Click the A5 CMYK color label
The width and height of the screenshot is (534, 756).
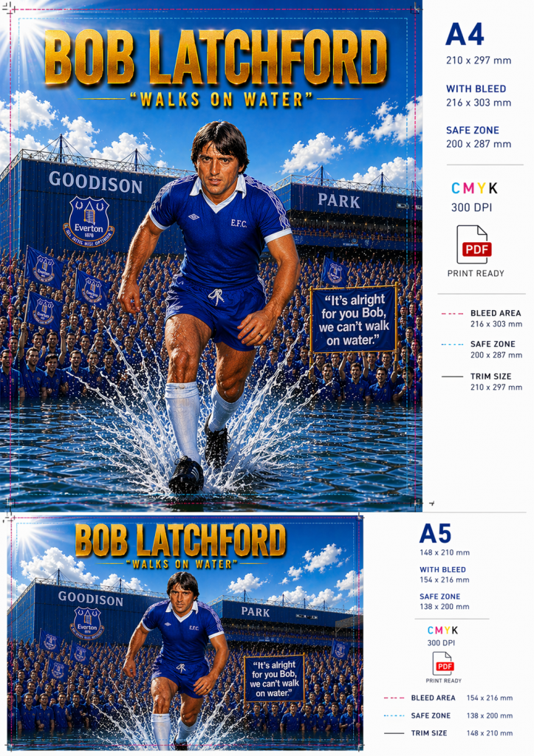click(442, 630)
